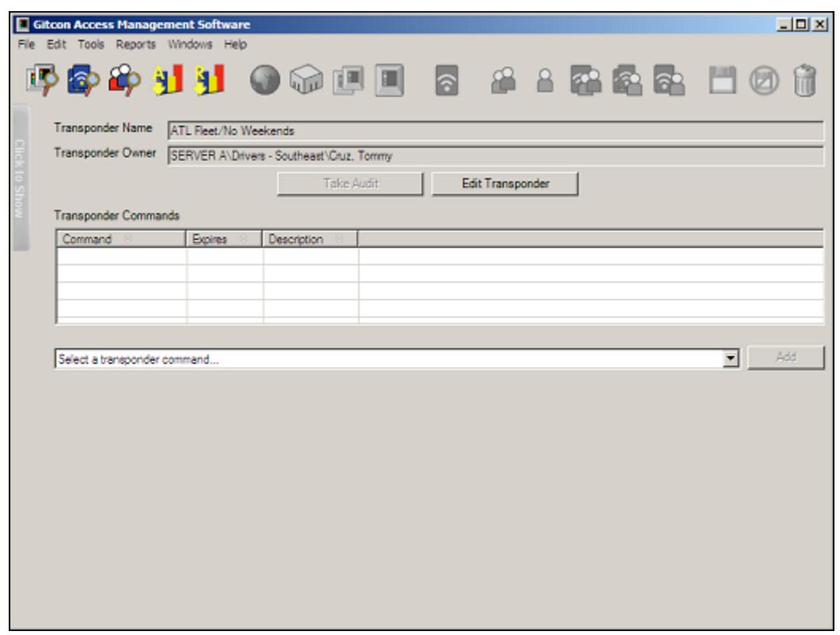The width and height of the screenshot is (840, 635).
Task: Click the transponder with three people icon
Action: [x=585, y=80]
